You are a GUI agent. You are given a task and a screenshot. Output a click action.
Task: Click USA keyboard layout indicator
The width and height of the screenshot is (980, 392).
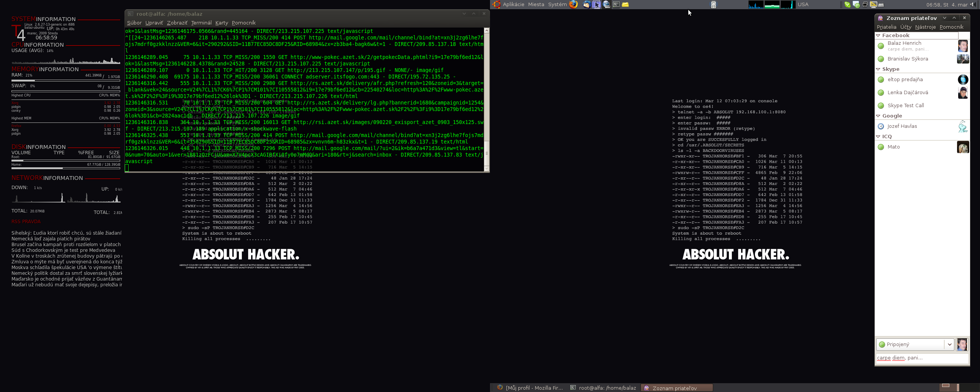(803, 5)
